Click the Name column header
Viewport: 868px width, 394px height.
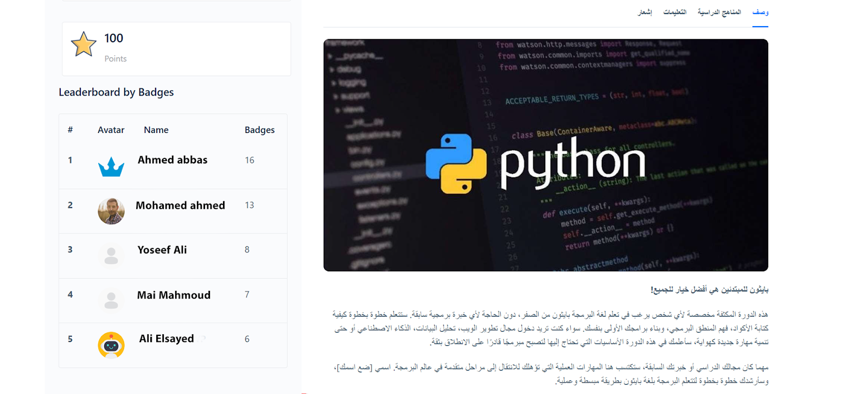[x=156, y=130]
